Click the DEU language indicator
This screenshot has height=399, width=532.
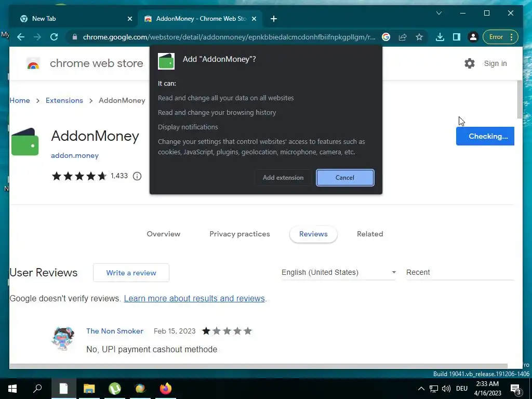coord(462,389)
